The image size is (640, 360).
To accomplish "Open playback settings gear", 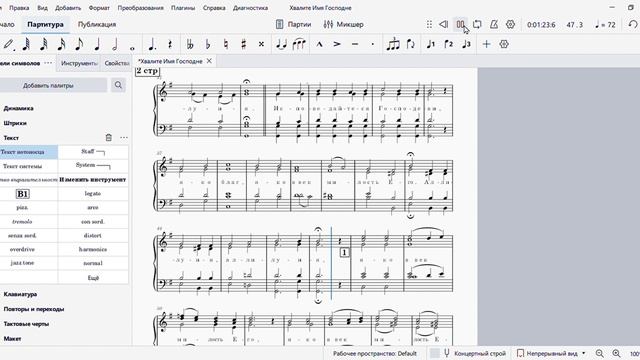I will (x=510, y=24).
